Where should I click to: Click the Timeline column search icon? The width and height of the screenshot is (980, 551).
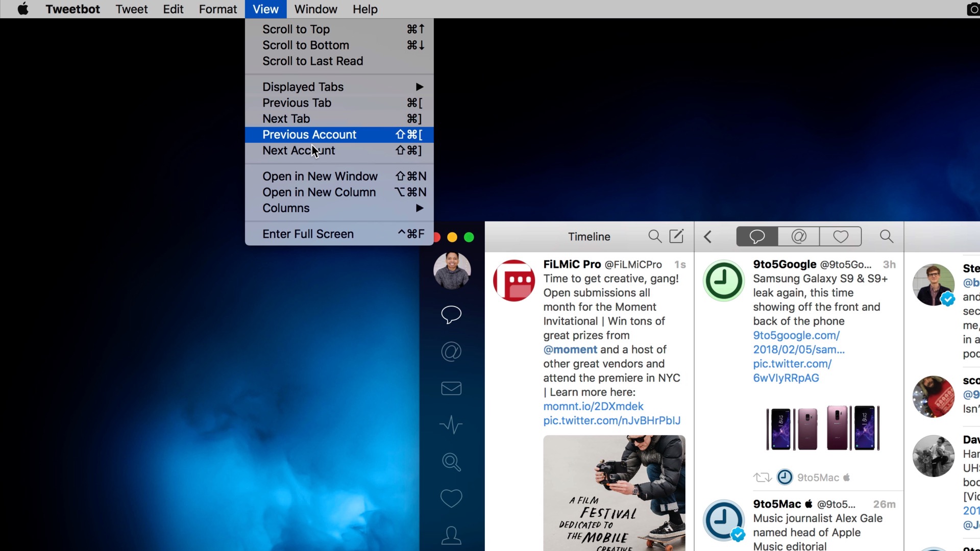coord(654,236)
